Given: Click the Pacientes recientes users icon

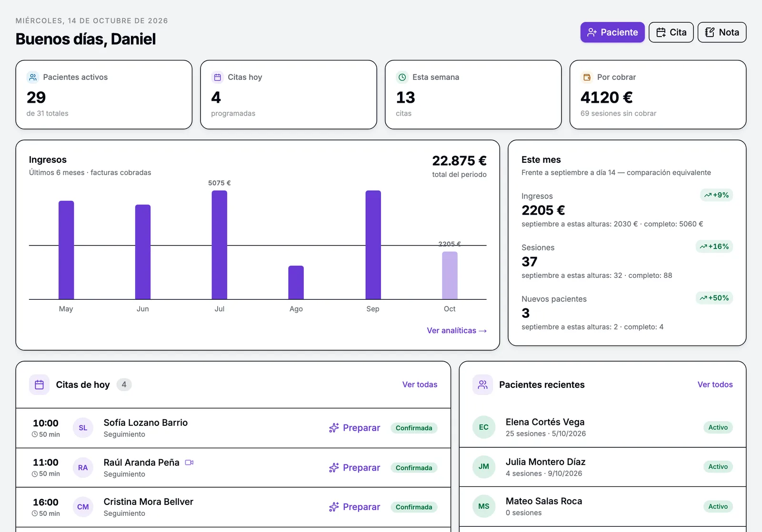Looking at the screenshot, I should click(x=483, y=384).
